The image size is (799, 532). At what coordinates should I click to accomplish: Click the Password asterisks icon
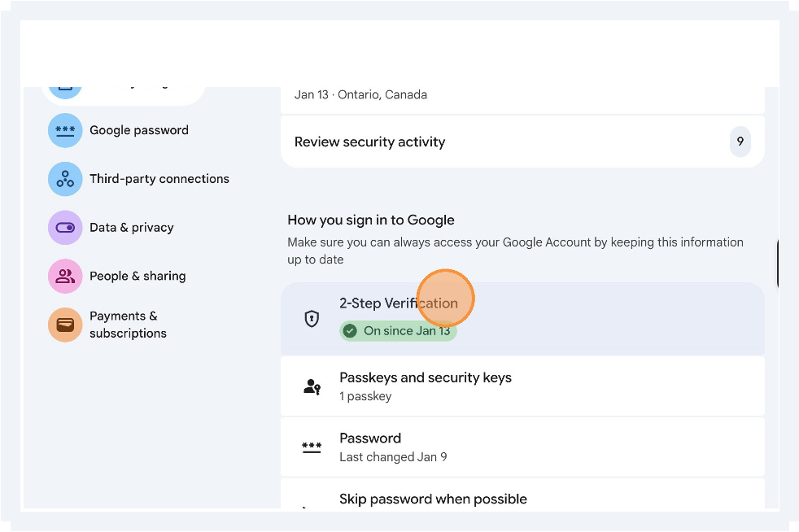[x=312, y=447]
